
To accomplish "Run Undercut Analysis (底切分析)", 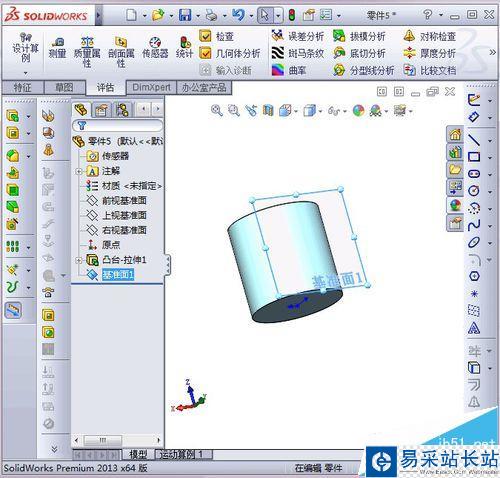I will pyautogui.click(x=359, y=53).
